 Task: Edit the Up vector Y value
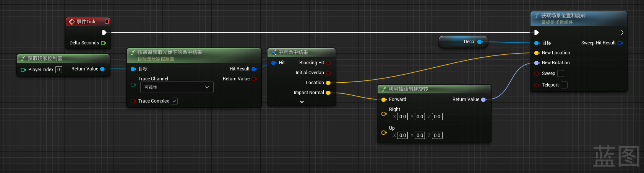coord(420,135)
